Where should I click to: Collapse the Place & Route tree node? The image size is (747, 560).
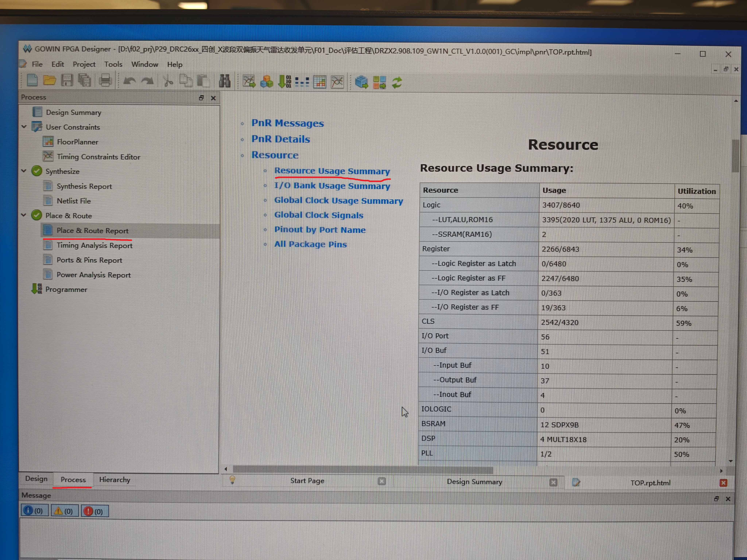[24, 215]
